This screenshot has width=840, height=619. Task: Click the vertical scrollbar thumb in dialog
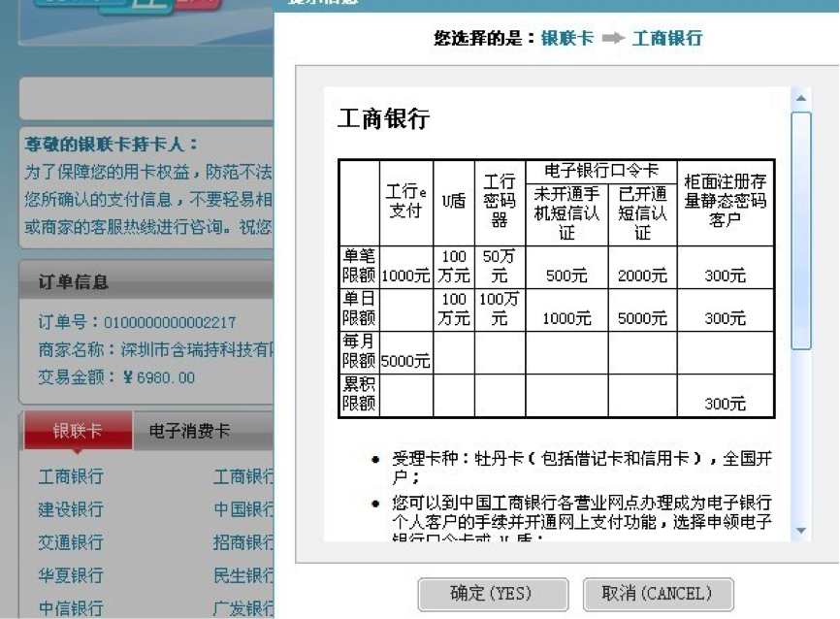pyautogui.click(x=801, y=231)
